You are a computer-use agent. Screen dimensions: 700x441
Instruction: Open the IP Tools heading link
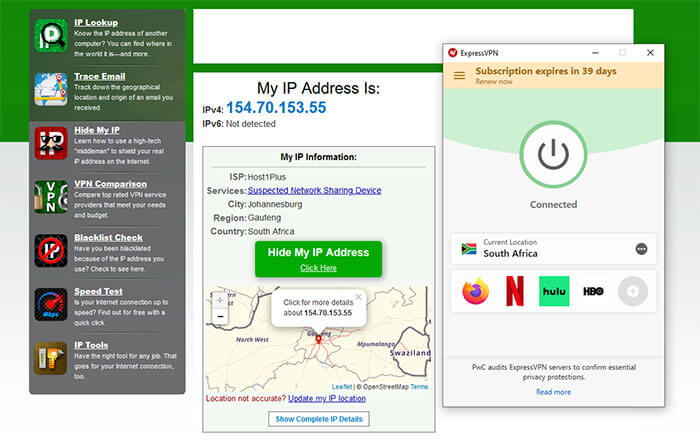pyautogui.click(x=91, y=345)
